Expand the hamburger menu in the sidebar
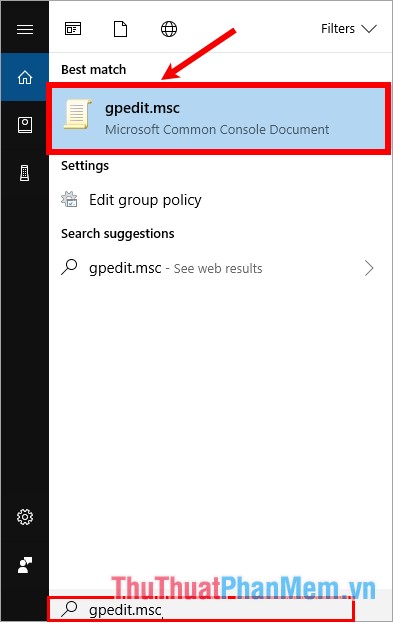Screen dimensions: 393x623 (x=25, y=29)
